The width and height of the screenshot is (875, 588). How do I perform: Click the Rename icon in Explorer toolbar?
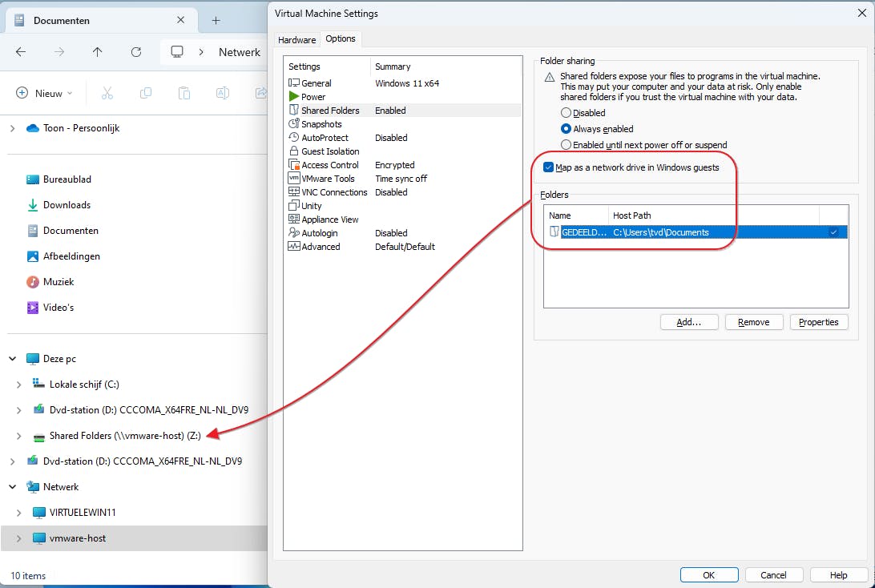pos(223,93)
